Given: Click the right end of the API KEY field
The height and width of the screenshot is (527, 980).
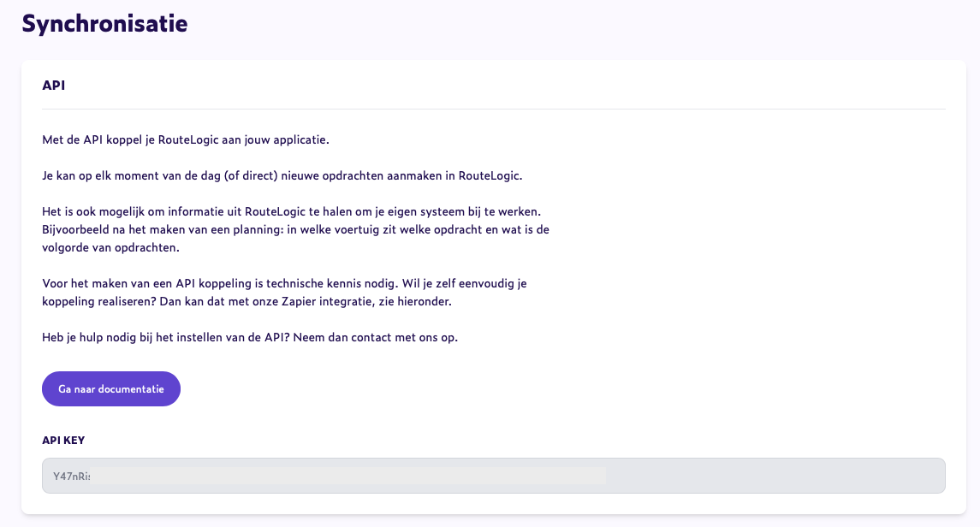Looking at the screenshot, I should 924,475.
